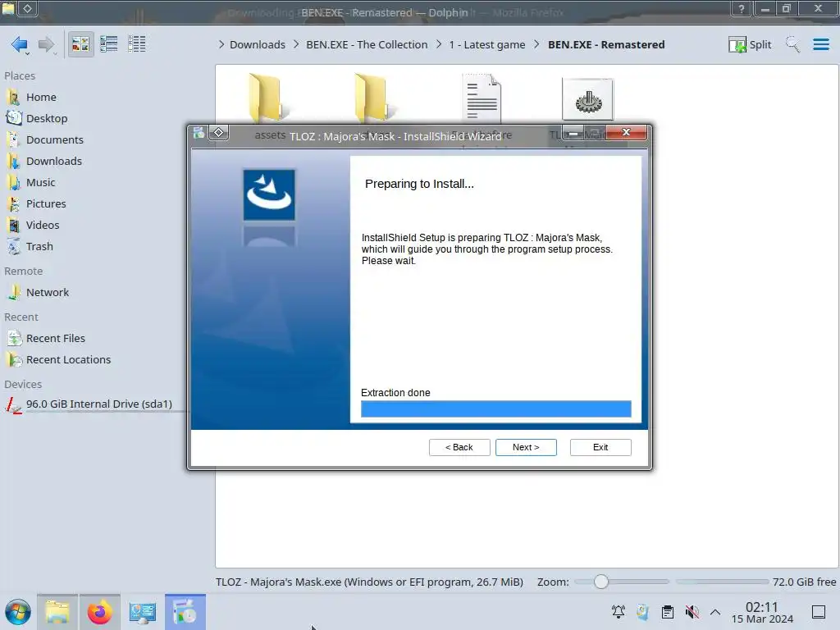840x630 pixels.
Task: Click InstallShield title bar pin icon
Action: click(218, 132)
